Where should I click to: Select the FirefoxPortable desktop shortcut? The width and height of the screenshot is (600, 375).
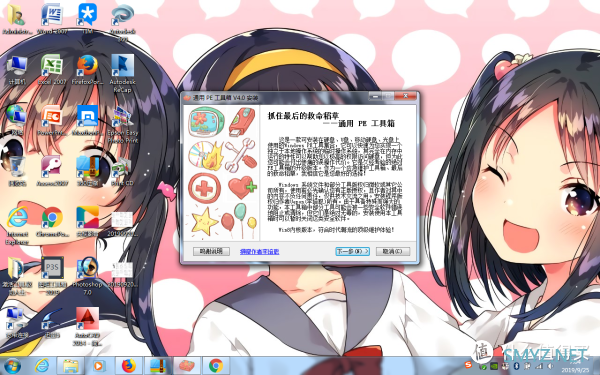pos(87,70)
